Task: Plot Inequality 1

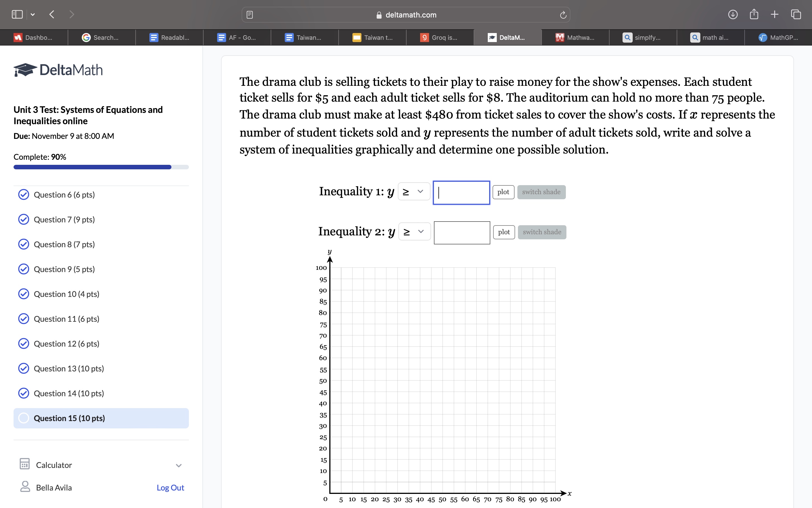Action: click(503, 192)
